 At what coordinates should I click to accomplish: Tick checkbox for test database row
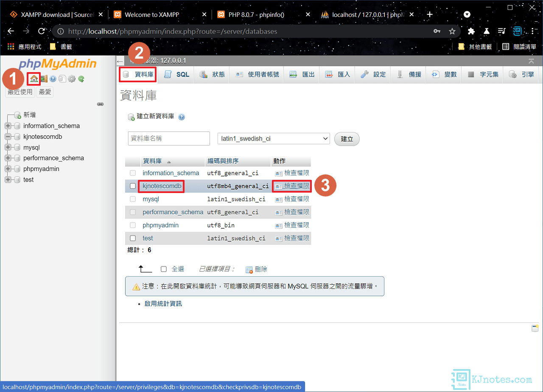pos(133,238)
